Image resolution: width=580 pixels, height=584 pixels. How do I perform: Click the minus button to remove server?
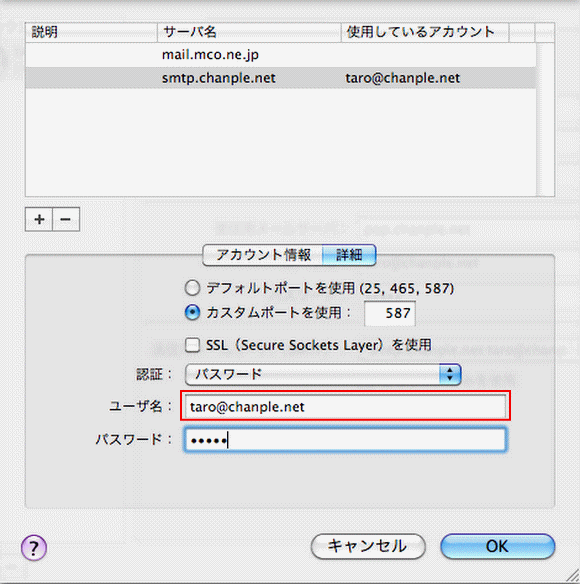(x=66, y=219)
